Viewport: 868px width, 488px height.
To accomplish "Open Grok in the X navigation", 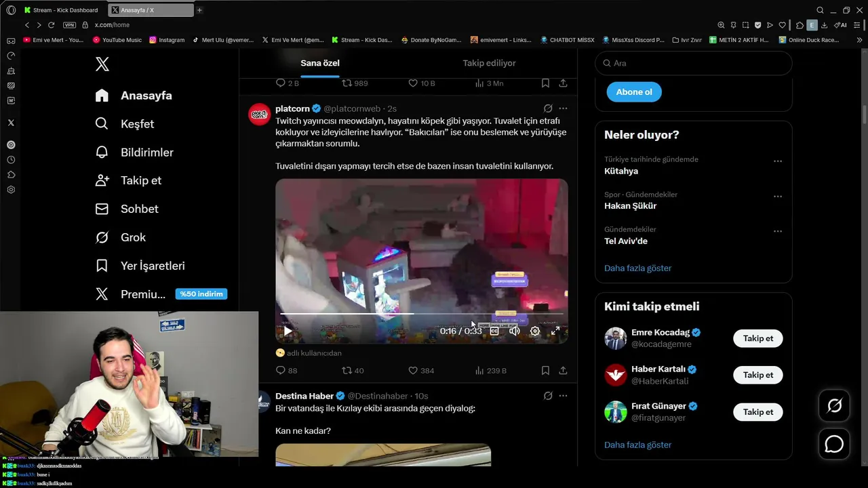I will tap(120, 237).
